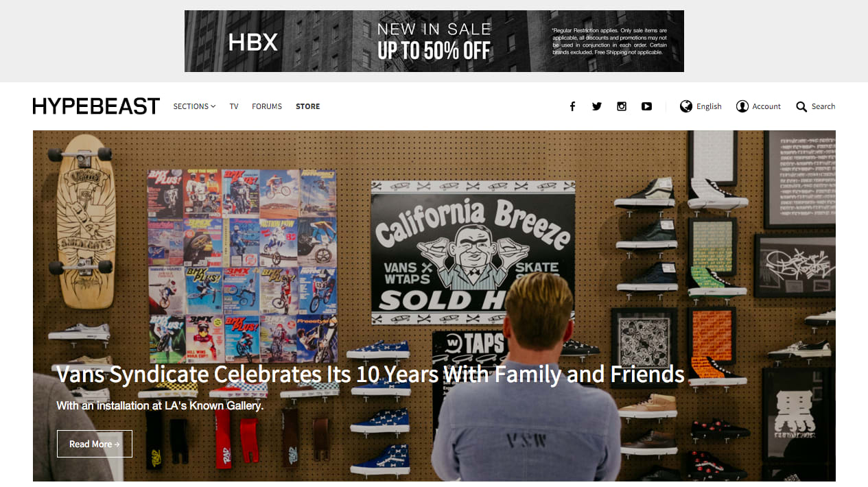Go to the TV menu item
Image resolution: width=868 pixels, height=487 pixels.
click(234, 106)
